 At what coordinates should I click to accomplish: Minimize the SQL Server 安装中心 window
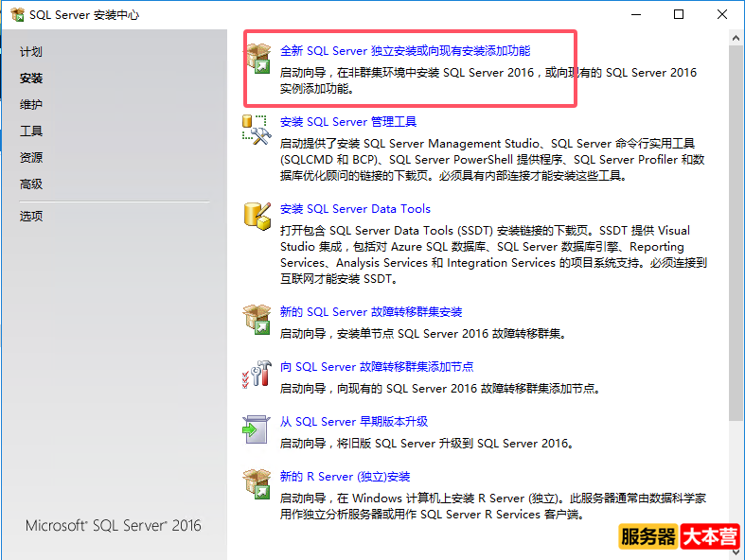[x=636, y=15]
